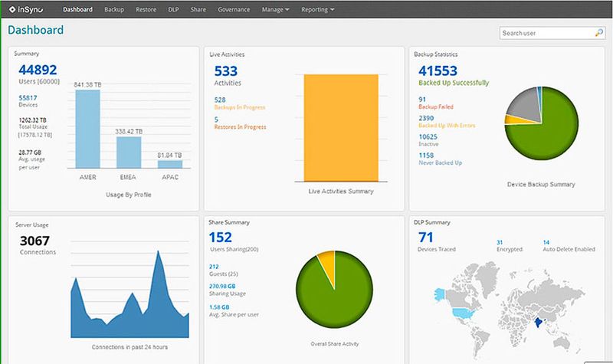613x364 pixels.
Task: View the 91 Backup Failed link
Action: pyautogui.click(x=422, y=99)
